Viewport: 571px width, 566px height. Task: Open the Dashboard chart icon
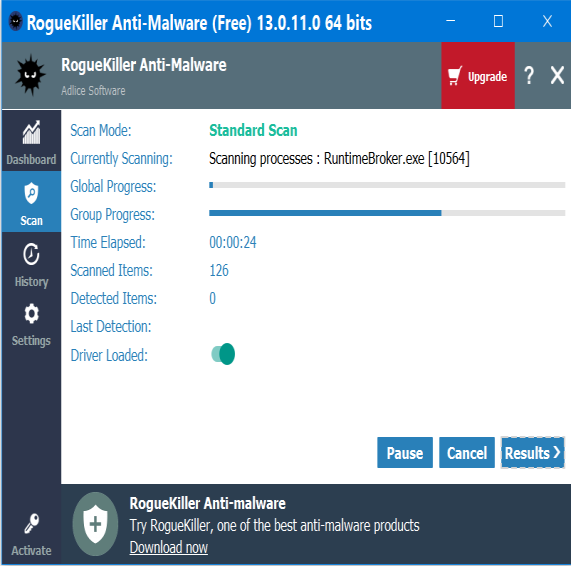click(x=31, y=132)
